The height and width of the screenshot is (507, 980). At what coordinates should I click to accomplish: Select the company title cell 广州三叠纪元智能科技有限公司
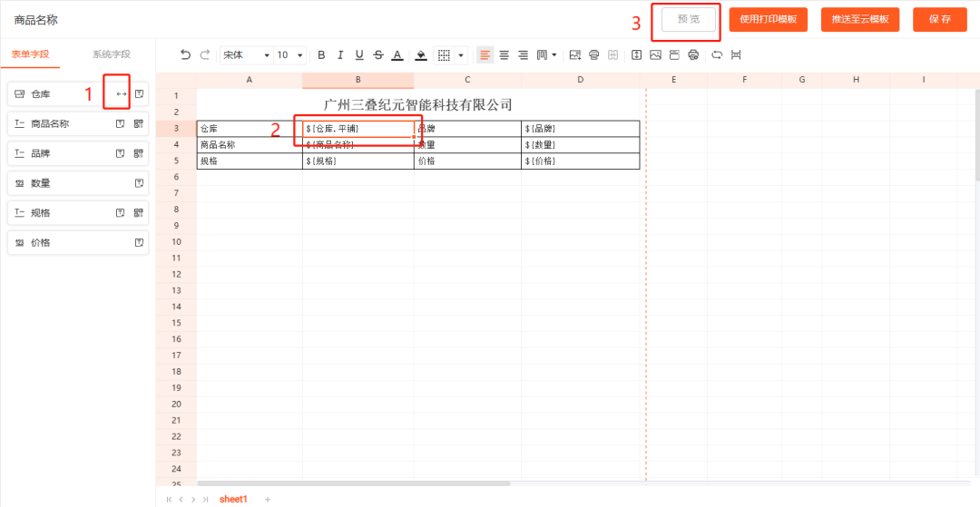coord(418,104)
